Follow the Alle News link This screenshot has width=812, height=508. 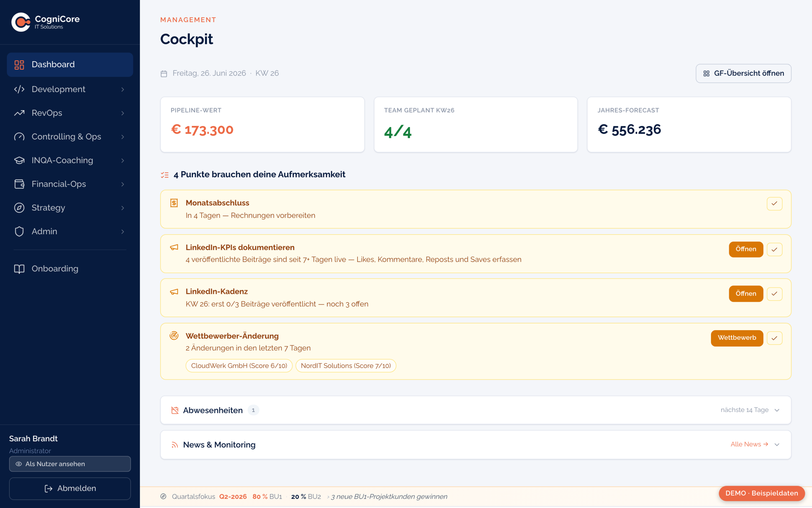point(750,444)
